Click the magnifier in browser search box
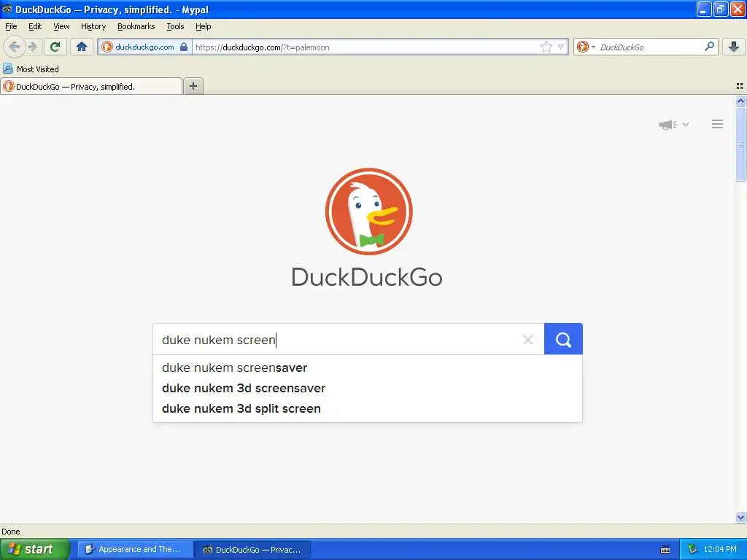 pos(709,47)
